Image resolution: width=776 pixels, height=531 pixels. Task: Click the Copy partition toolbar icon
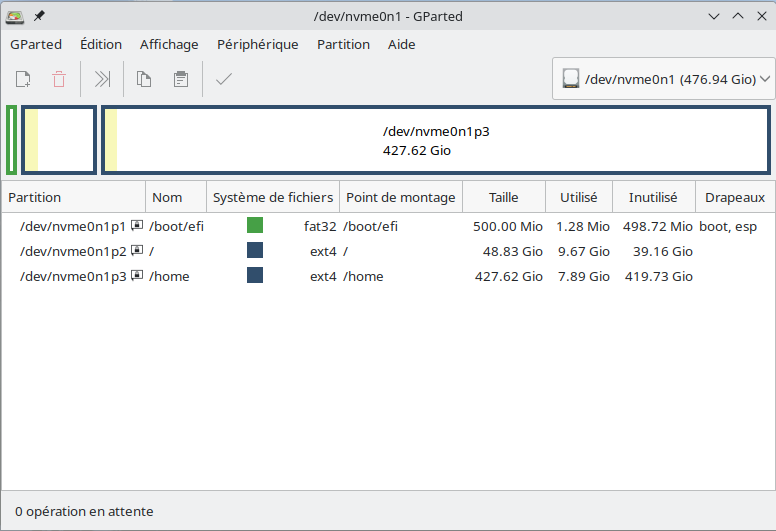144,79
